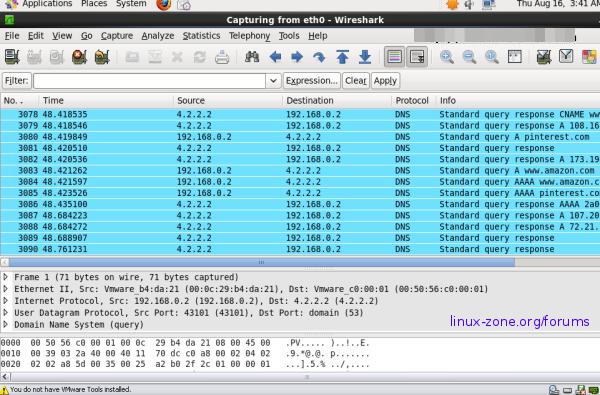This screenshot has height=395, width=600.
Task: Open the display filters funnel icon
Action: [566, 57]
